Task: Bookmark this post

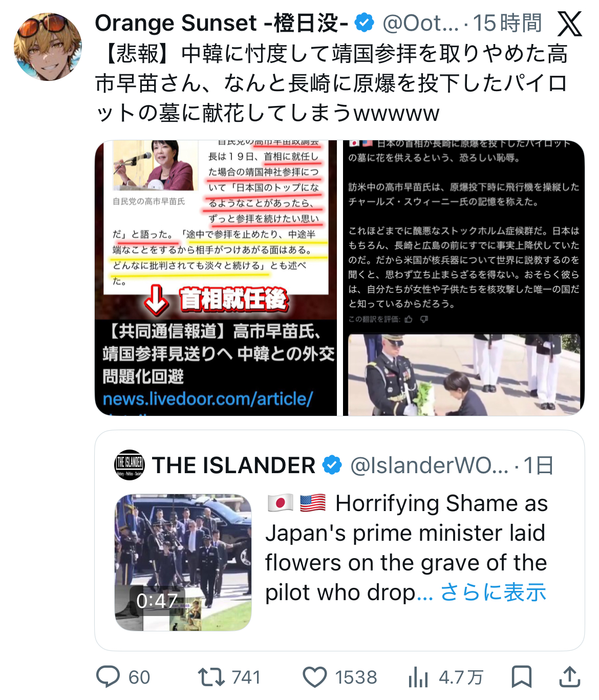Action: pos(521,677)
